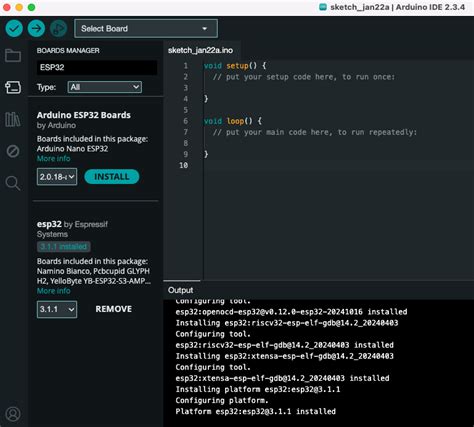Click the 'Arduino Nano ESP32' board name text
This screenshot has height=427, width=474.
[x=72, y=149]
